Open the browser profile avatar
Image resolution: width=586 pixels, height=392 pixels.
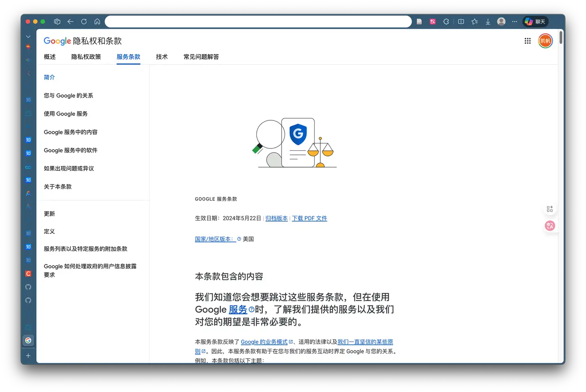(501, 22)
